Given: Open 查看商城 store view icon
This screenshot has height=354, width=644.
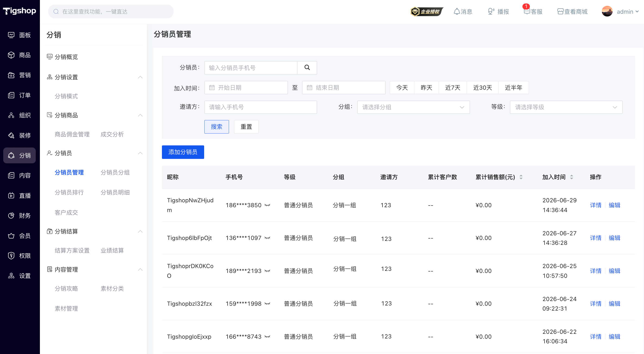Looking at the screenshot, I should pos(572,12).
